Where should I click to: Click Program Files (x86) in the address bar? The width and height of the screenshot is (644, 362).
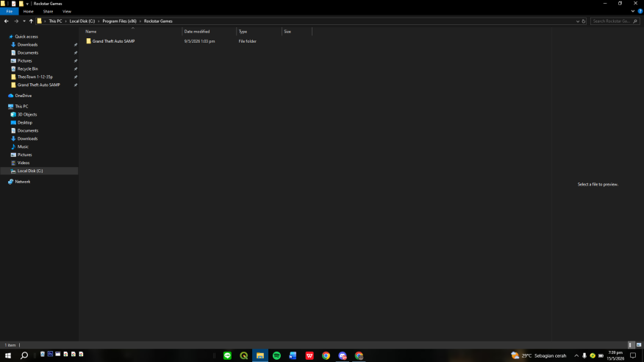click(x=120, y=21)
